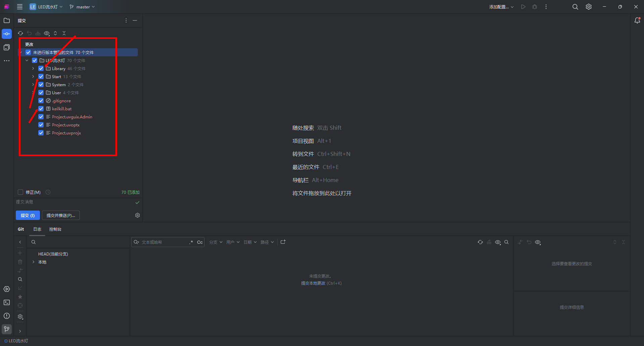Screen dimensions: 644x346
Task: Toggle the keilkill.bat checkbox
Action: click(41, 109)
